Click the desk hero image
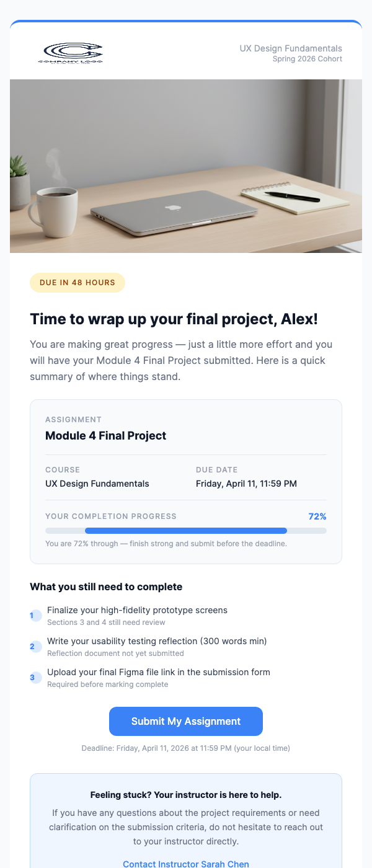The image size is (372, 868). pos(186,166)
